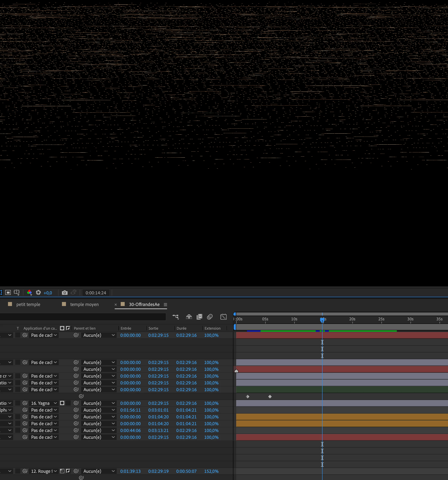Click the reset exposure aperture icon
Screen dimensions: 448x480
pos(38,293)
